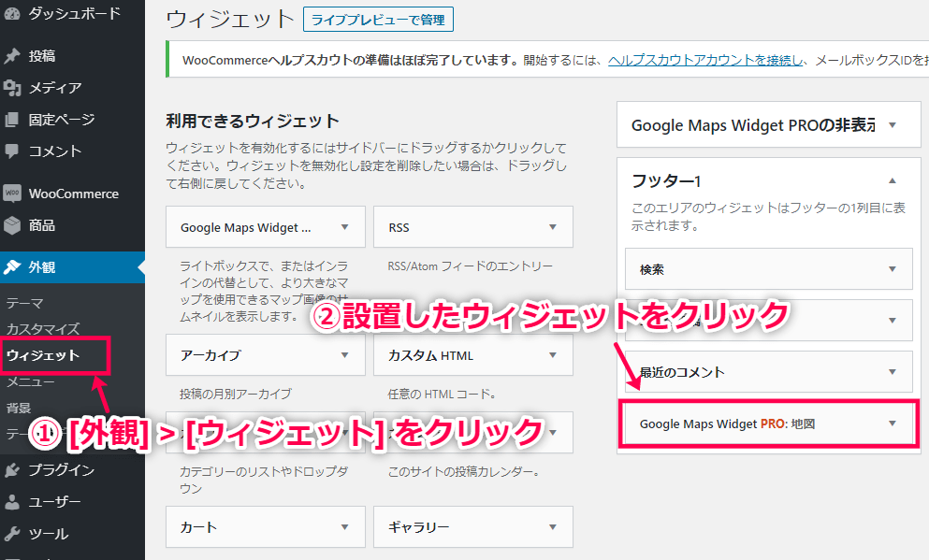929x560 pixels.
Task: Click the WooCommerce logo icon in sidebar
Action: pyautogui.click(x=12, y=194)
